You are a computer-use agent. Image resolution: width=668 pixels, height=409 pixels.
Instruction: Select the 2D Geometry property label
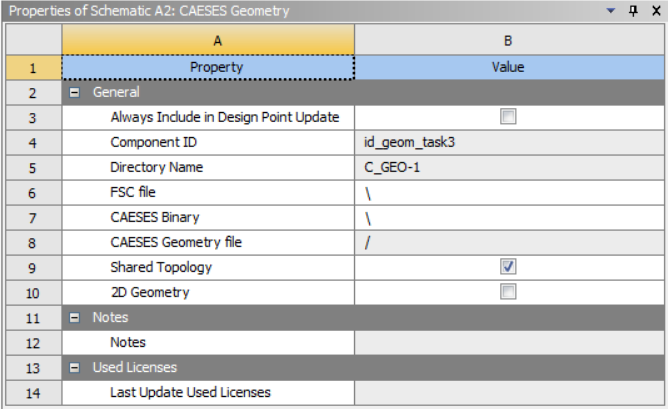(150, 292)
